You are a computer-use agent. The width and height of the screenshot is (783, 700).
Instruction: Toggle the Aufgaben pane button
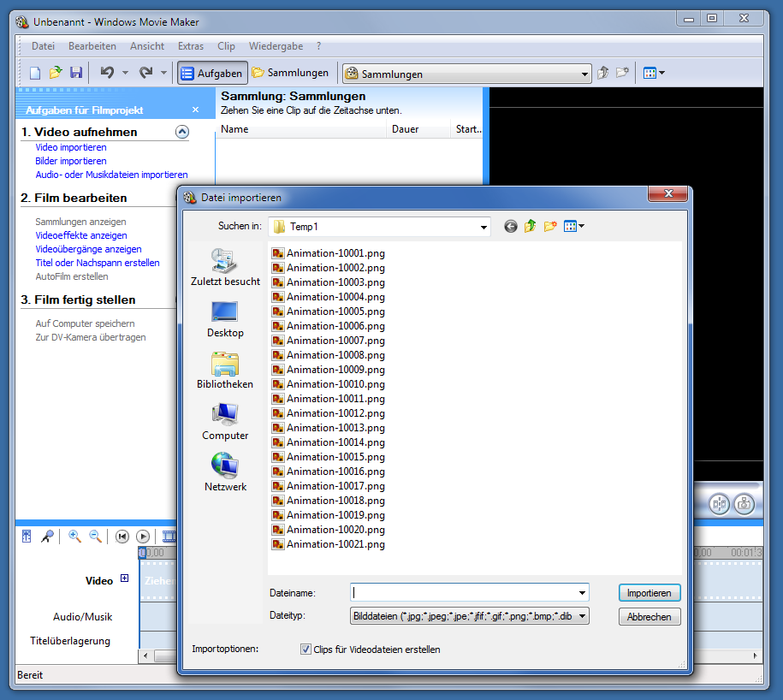click(x=212, y=74)
